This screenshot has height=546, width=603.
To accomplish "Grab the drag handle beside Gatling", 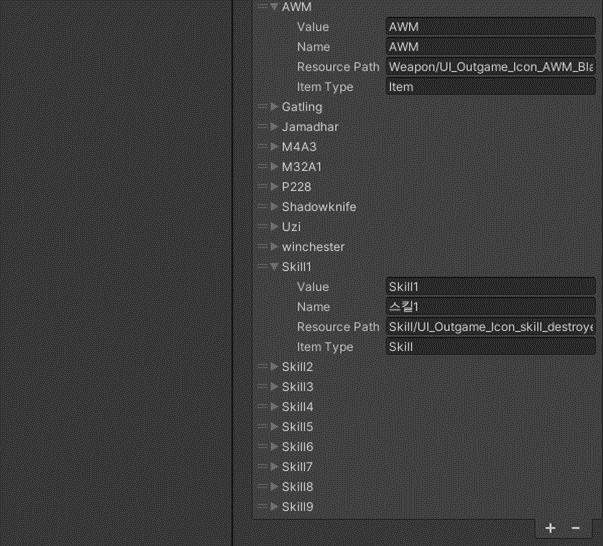I will pyautogui.click(x=262, y=107).
